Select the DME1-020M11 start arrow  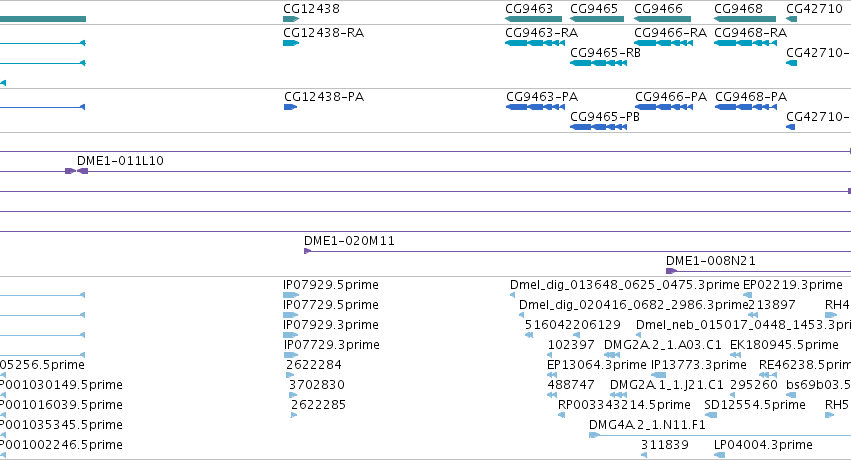pos(308,251)
